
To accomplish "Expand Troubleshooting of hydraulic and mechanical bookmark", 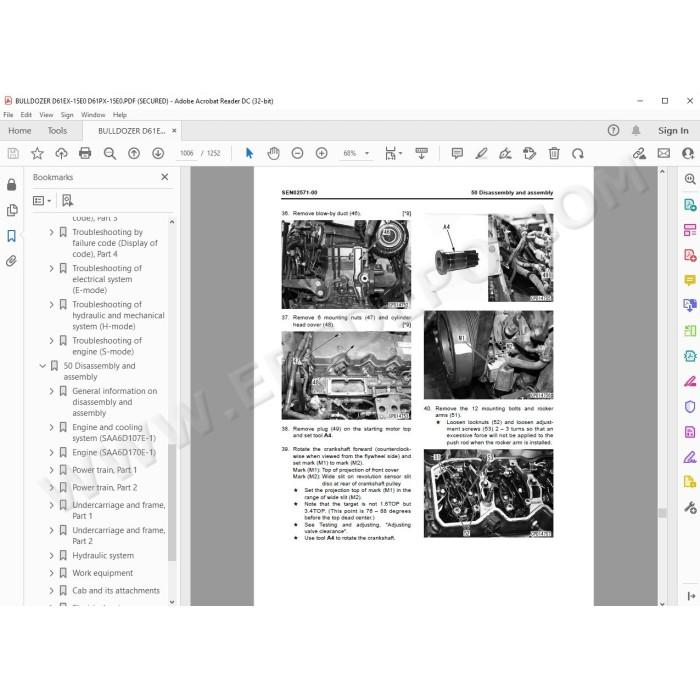I will click(51, 304).
